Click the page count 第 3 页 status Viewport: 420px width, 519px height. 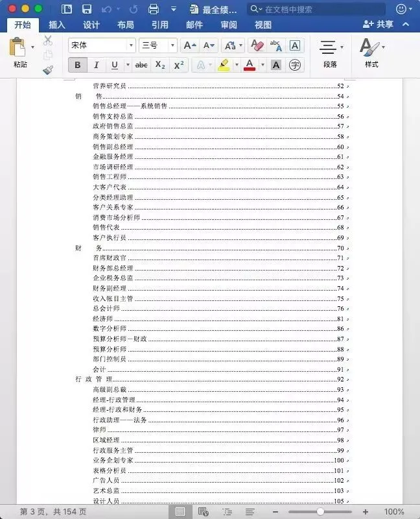(53, 512)
